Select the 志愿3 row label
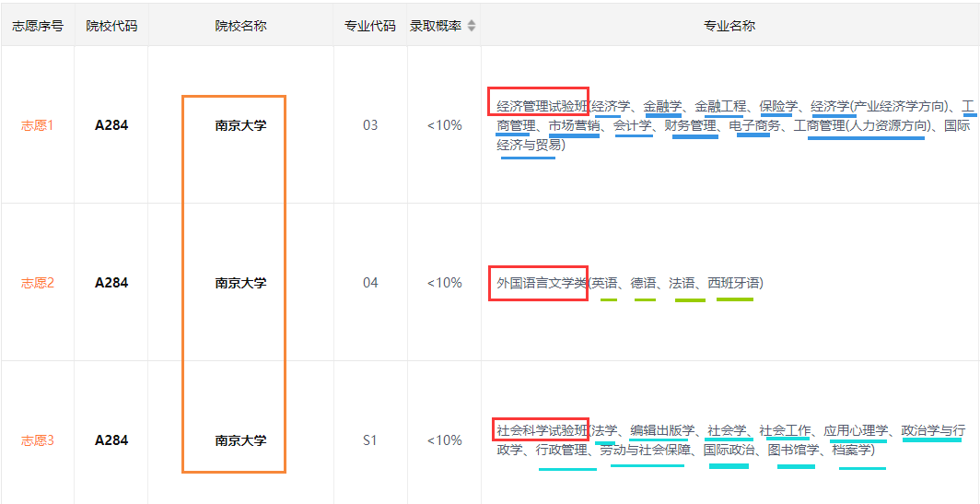 coord(38,440)
